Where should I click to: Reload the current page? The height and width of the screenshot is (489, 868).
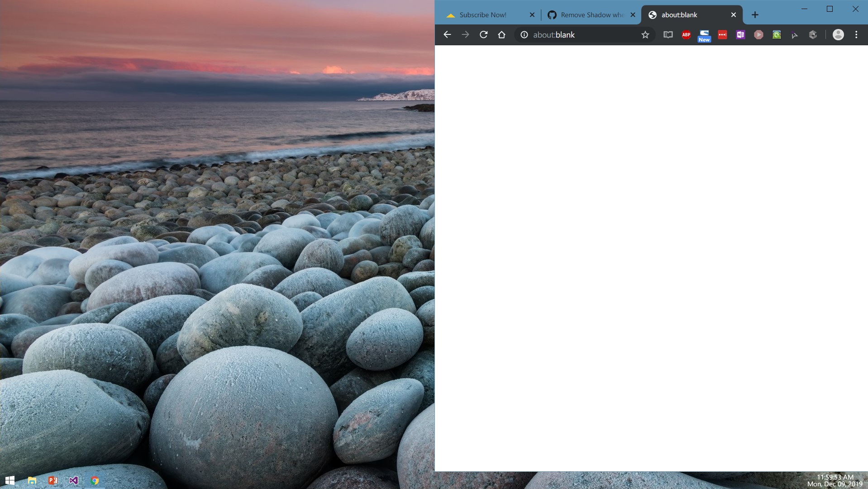(x=484, y=35)
